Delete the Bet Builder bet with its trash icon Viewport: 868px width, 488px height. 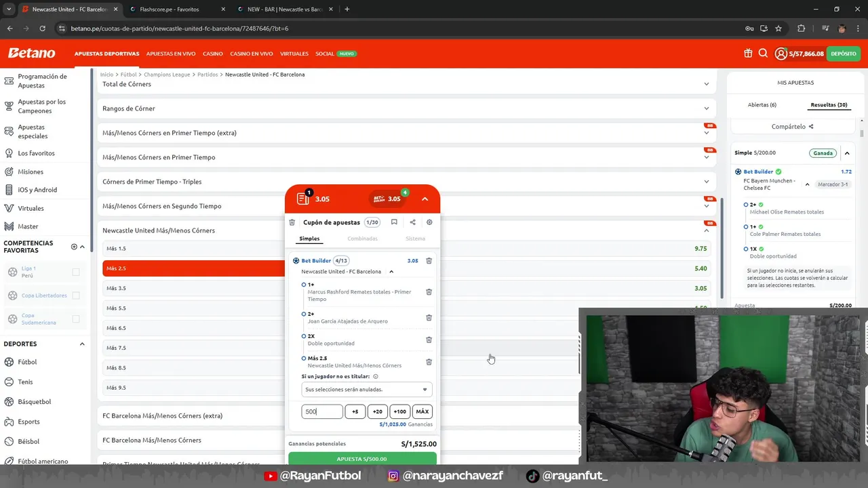click(429, 260)
